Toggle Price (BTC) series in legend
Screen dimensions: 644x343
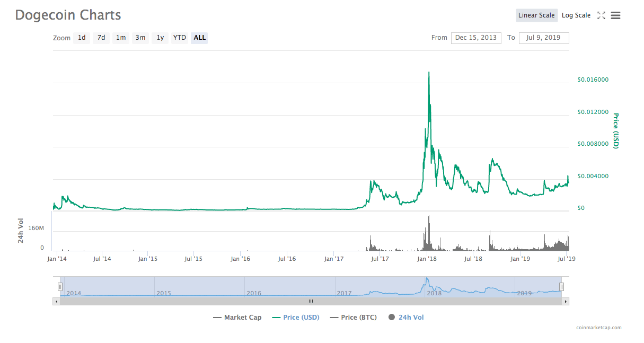coord(353,318)
